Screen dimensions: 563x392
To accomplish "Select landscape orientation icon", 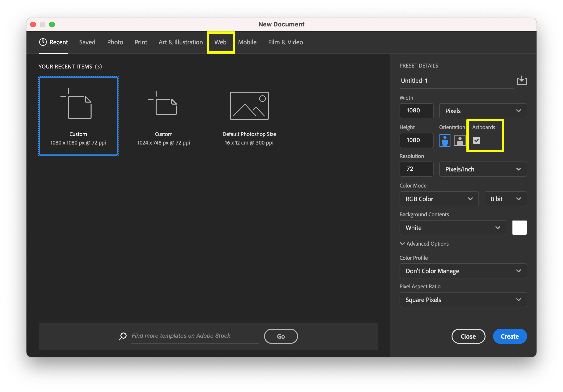I will (460, 141).
